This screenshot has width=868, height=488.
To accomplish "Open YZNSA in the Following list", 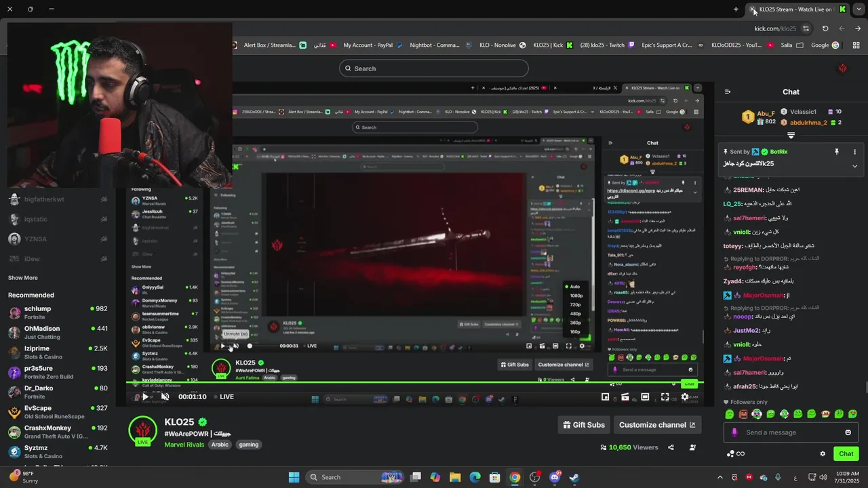I will (58, 239).
